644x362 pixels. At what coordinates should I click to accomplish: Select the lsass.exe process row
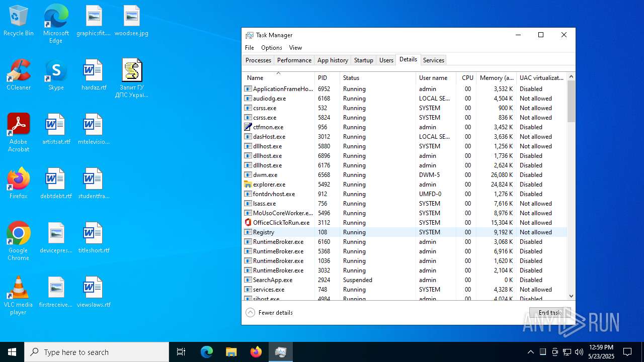405,204
